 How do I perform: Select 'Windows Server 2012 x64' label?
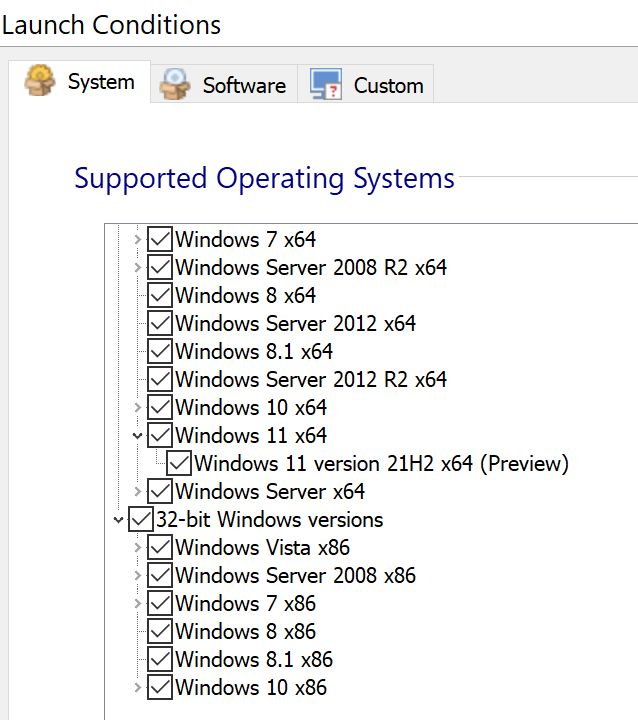tap(296, 323)
